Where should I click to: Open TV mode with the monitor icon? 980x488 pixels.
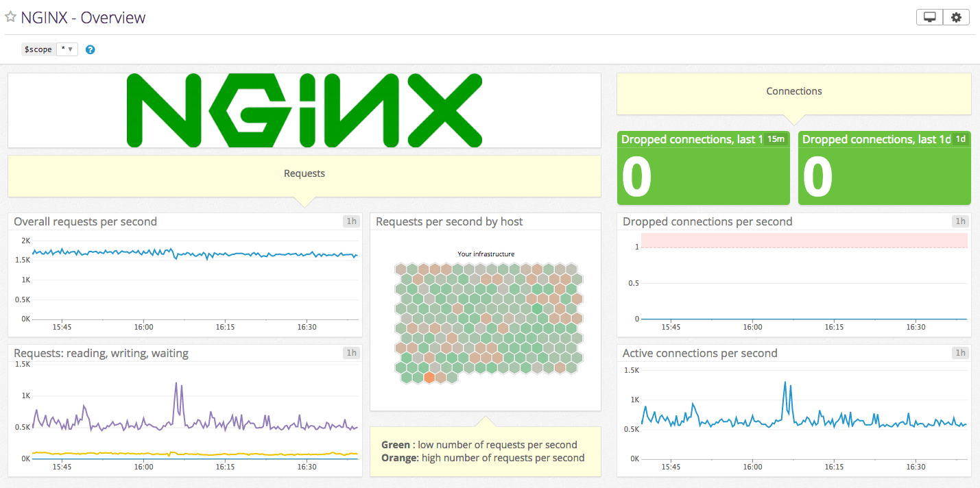pos(930,18)
